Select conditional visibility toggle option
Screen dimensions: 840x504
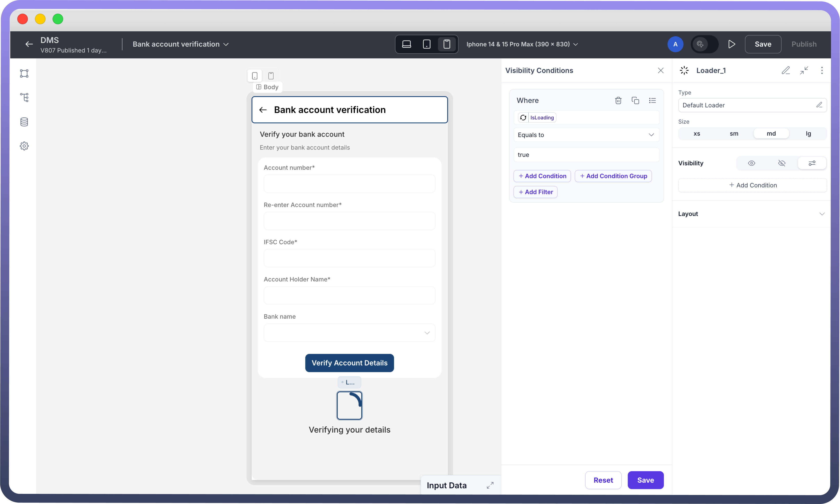pyautogui.click(x=812, y=163)
